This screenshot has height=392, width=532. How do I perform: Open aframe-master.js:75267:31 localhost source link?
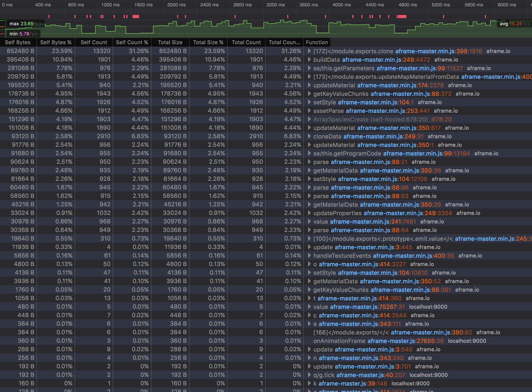[x=367, y=307]
